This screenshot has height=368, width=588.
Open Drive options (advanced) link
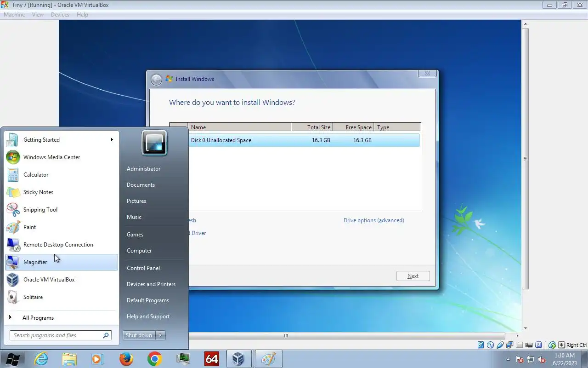[374, 220]
